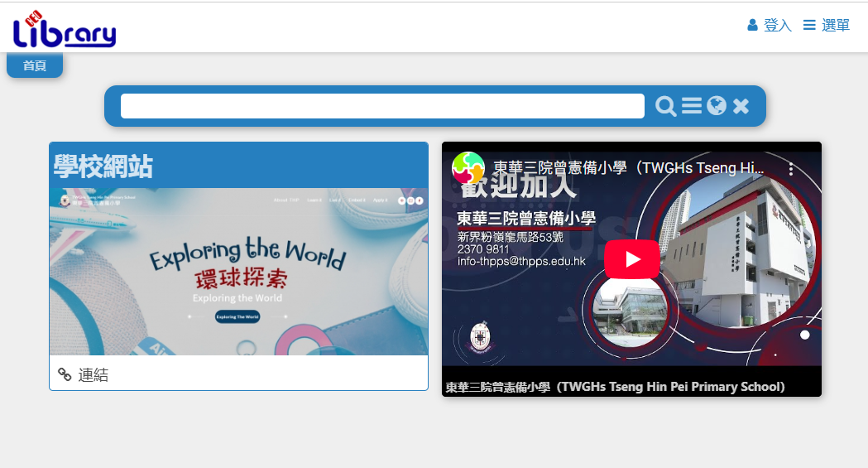
Task: Play the YouTube video
Action: (x=631, y=259)
